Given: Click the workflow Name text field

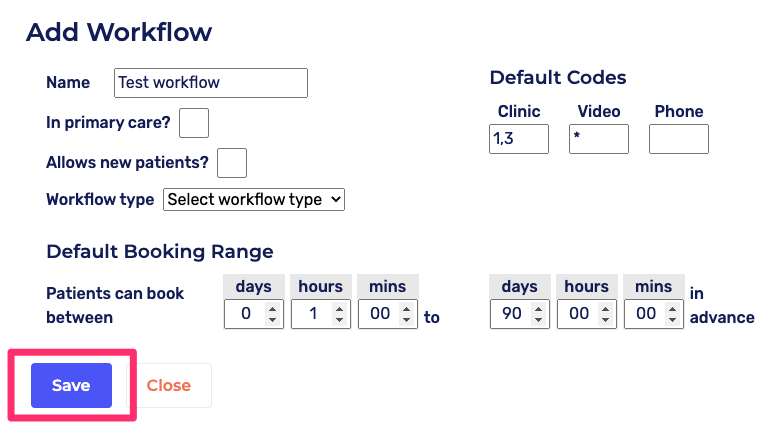Looking at the screenshot, I should tap(210, 83).
